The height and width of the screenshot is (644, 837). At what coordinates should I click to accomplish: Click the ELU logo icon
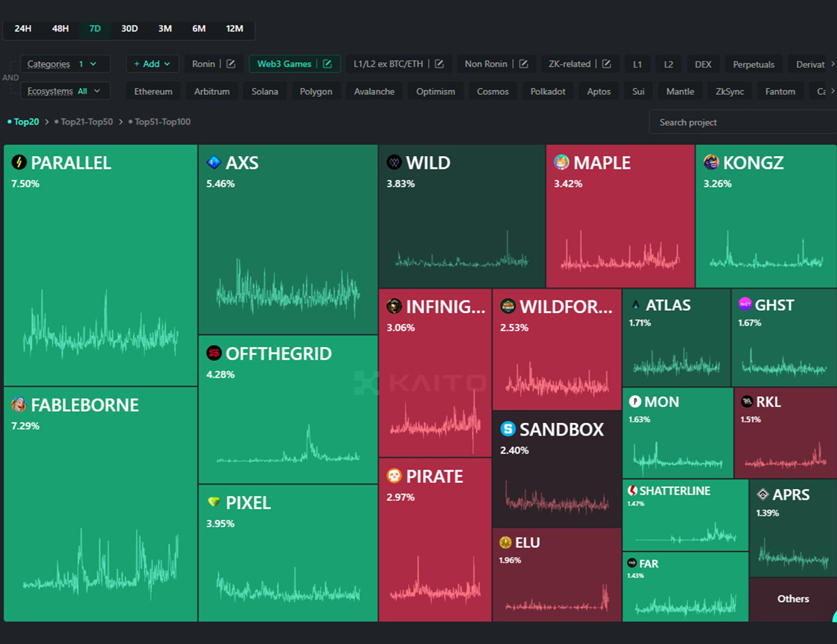coord(506,542)
